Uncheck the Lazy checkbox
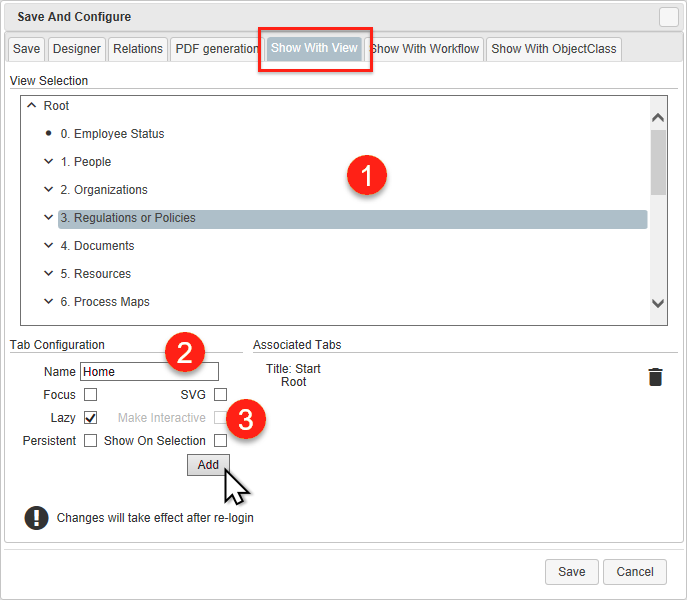 [x=91, y=418]
